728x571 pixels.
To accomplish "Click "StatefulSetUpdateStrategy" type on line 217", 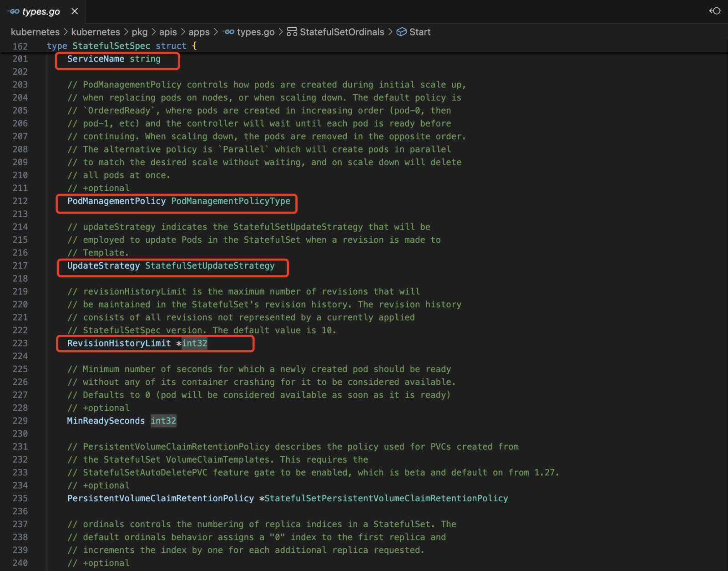I will point(210,265).
